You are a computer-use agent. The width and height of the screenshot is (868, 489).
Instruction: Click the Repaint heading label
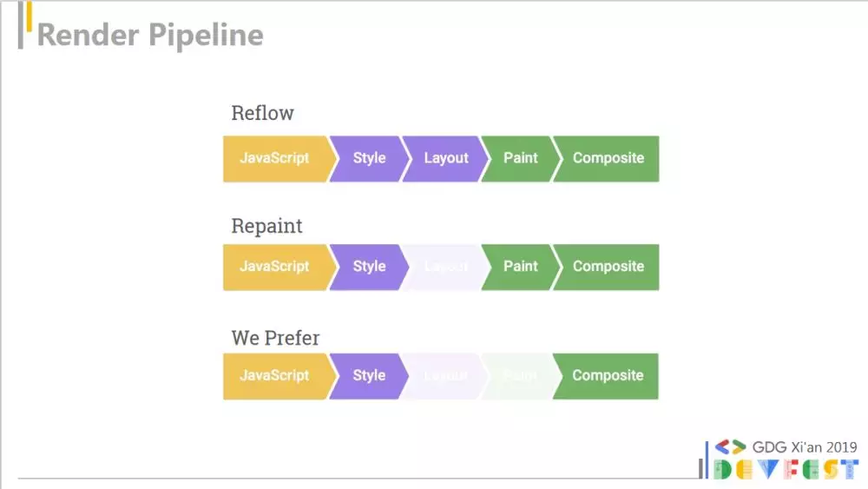click(x=266, y=226)
